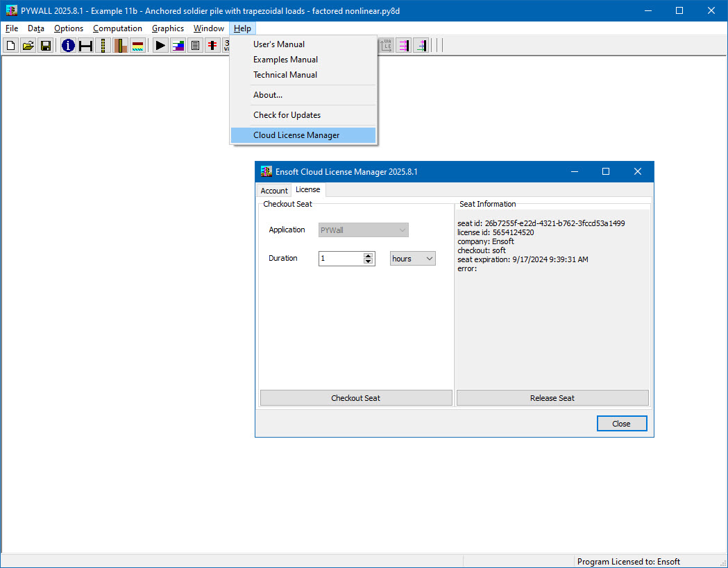Release the current license seat
Screen dimensions: 728x568
tap(552, 397)
